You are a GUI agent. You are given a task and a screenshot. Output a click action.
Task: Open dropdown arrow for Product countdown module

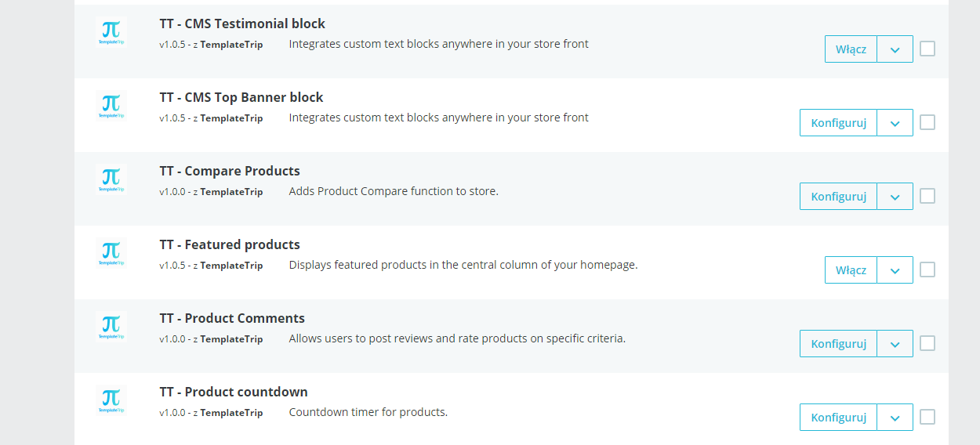(x=895, y=418)
